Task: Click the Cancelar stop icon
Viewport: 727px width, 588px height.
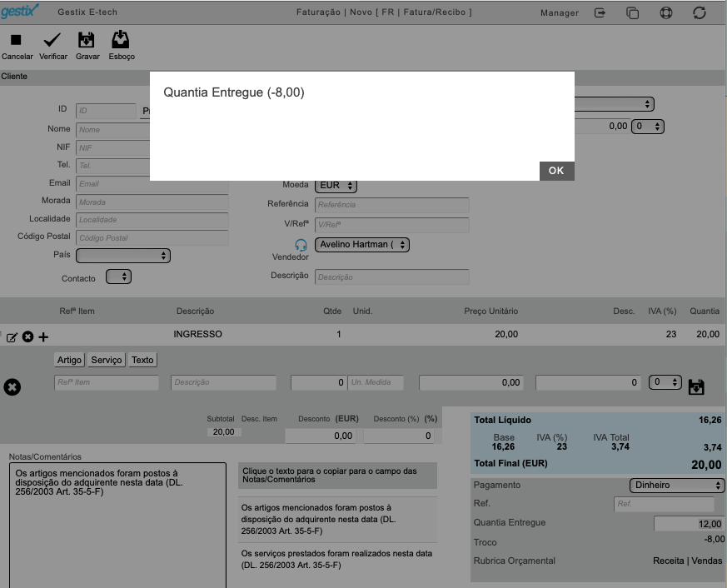Action: (x=16, y=40)
